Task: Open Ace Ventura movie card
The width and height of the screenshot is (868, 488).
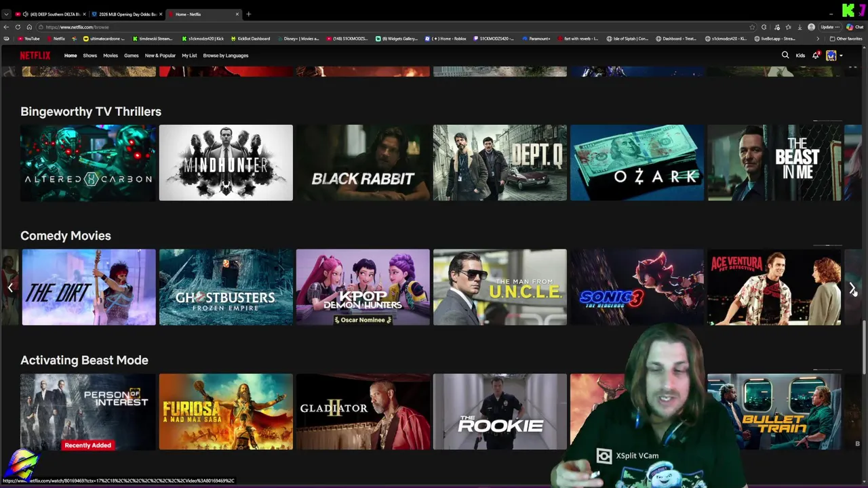Action: click(x=774, y=287)
